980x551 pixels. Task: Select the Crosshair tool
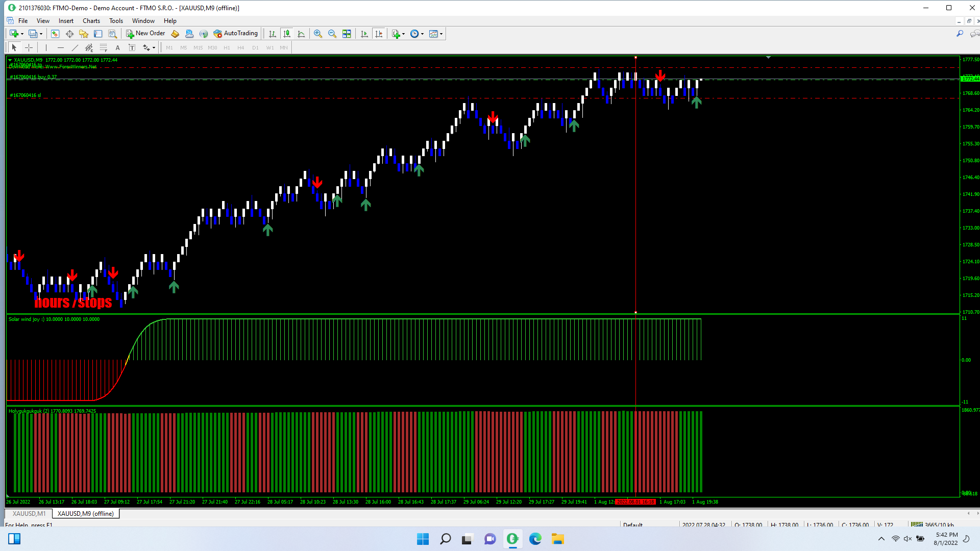(x=29, y=47)
